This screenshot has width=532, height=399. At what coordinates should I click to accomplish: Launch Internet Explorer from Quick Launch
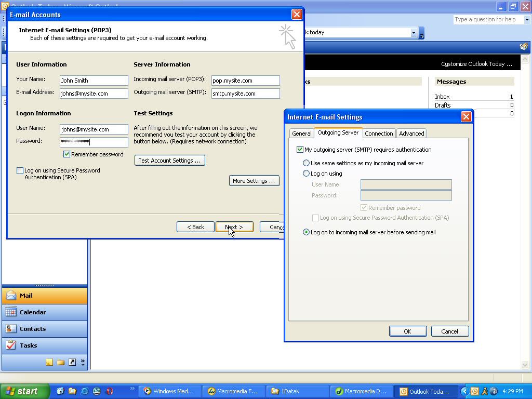[85, 391]
